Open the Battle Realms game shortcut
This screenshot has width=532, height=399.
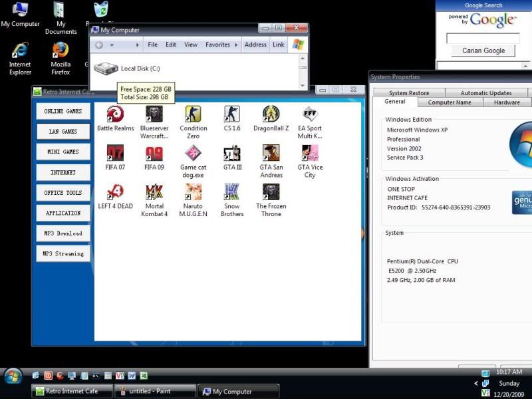point(115,118)
